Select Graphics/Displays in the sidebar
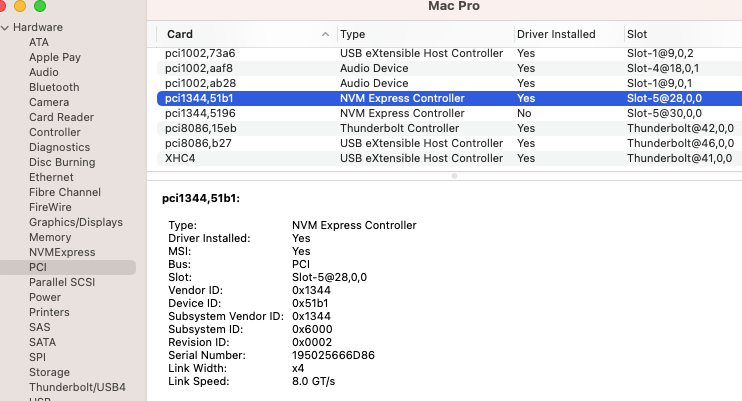 pyautogui.click(x=76, y=222)
